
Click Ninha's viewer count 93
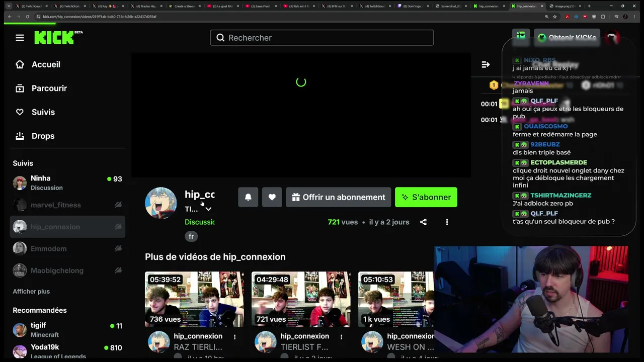point(118,179)
